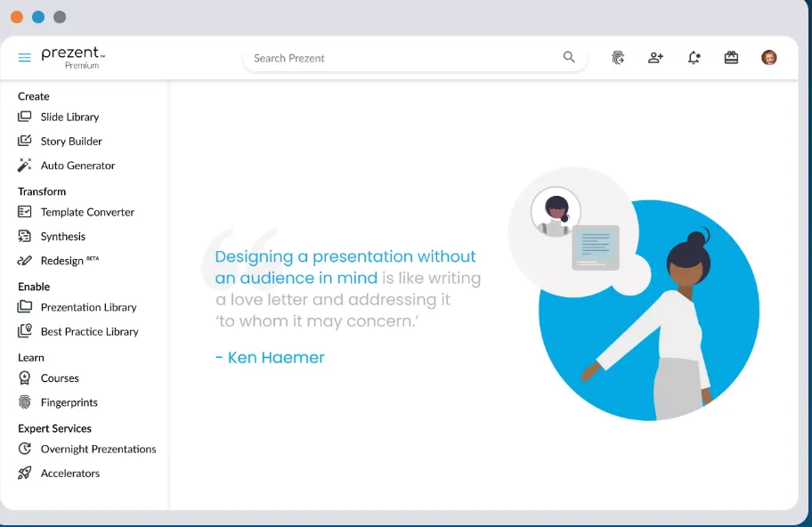Select Redesign BETA in sidebar
The width and height of the screenshot is (812, 527).
(70, 261)
